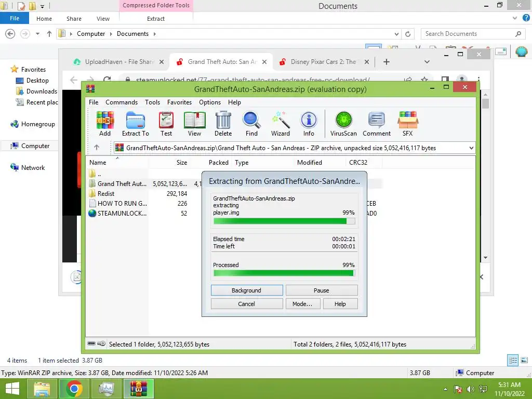
Task: Open Chrome tab search dropdown
Action: click(x=427, y=62)
